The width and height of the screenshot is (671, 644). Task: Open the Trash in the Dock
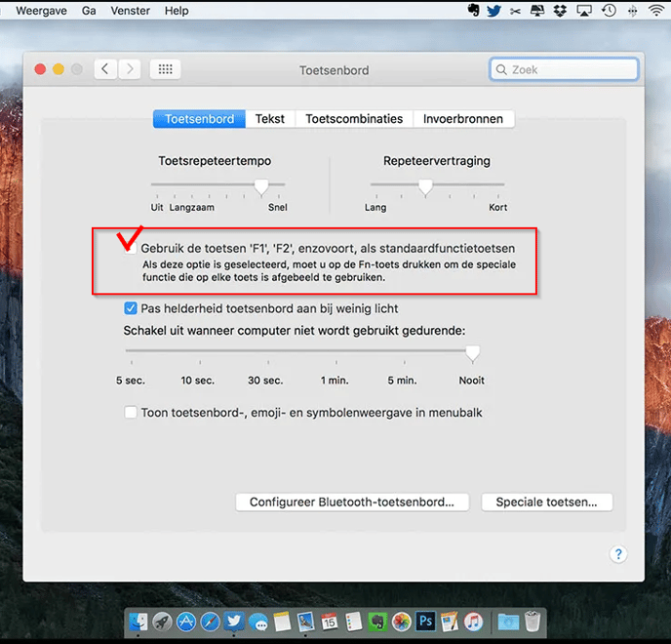click(533, 622)
